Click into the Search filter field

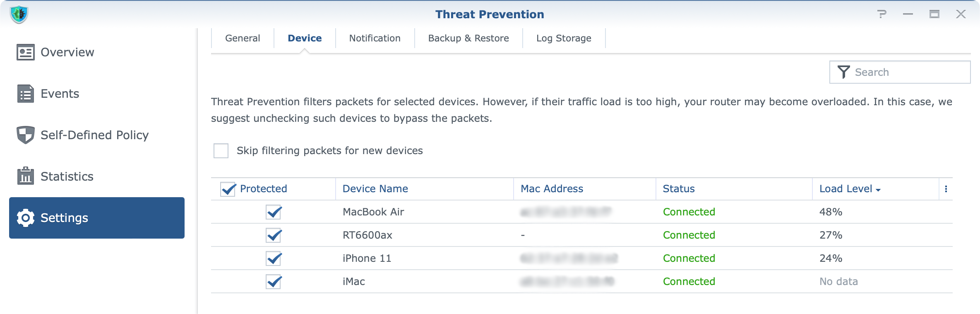(900, 72)
